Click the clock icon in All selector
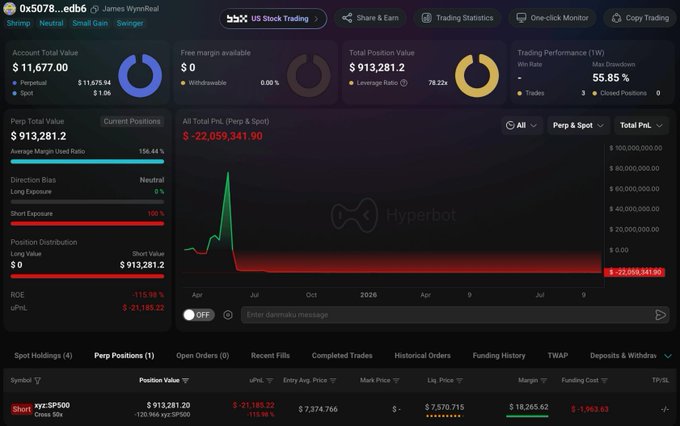Viewport: 680px width, 426px height. (x=510, y=125)
